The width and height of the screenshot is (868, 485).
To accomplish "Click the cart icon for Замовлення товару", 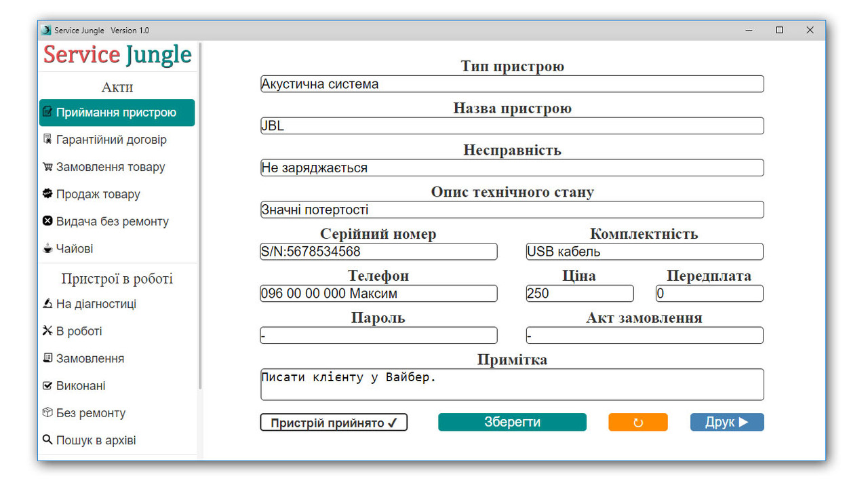I will click(47, 167).
